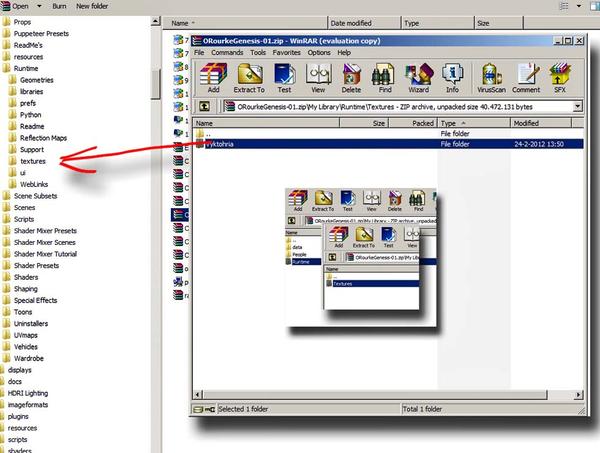Open the Options menu
Image resolution: width=600 pixels, height=453 pixels.
(319, 52)
